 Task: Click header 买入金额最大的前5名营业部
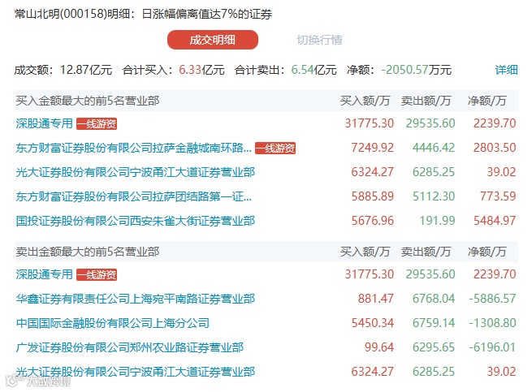pyautogui.click(x=88, y=101)
